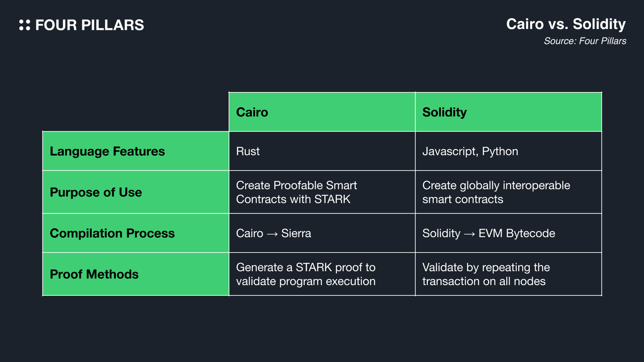Click the arrow before 'EVM Bytecode'
This screenshot has height=362, width=644.
click(x=469, y=234)
